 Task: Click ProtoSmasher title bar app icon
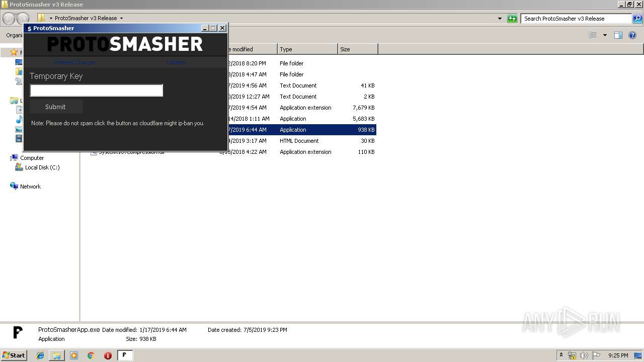point(29,28)
